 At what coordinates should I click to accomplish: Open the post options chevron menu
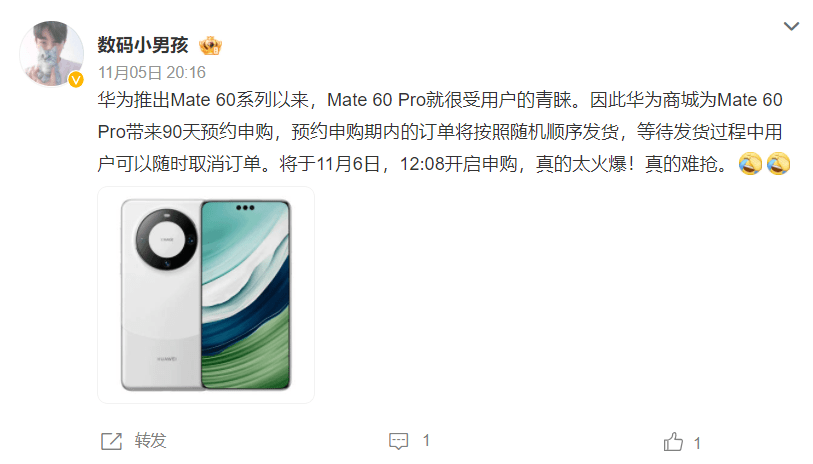tap(791, 26)
